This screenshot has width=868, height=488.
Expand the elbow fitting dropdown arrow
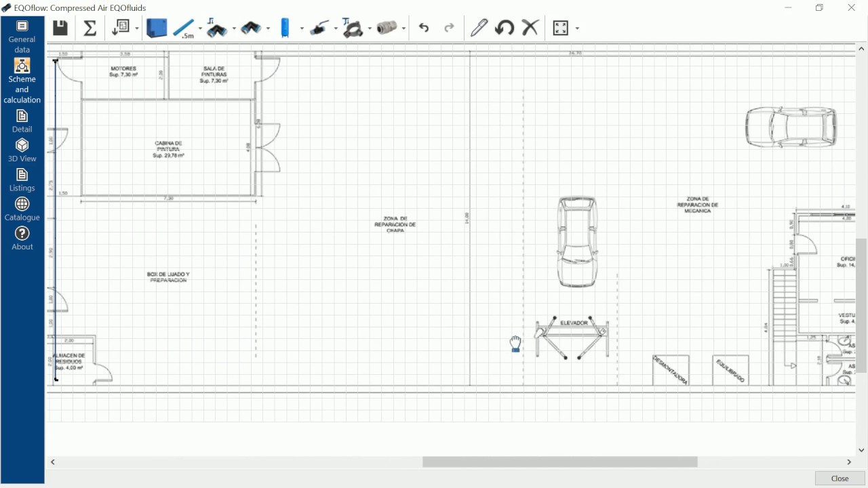point(268,28)
